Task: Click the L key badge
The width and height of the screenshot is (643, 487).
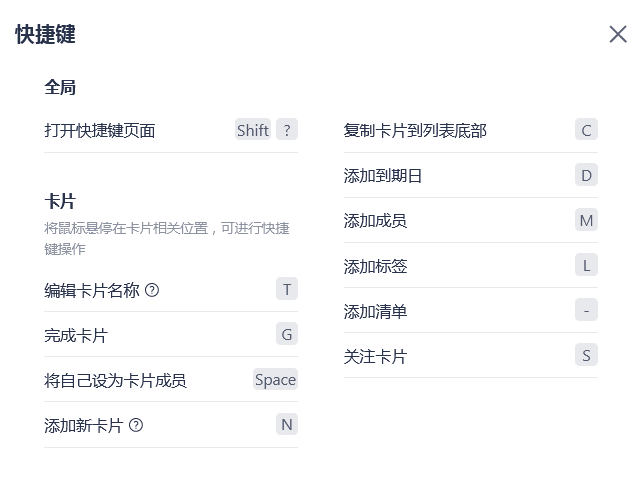Action: [x=586, y=265]
